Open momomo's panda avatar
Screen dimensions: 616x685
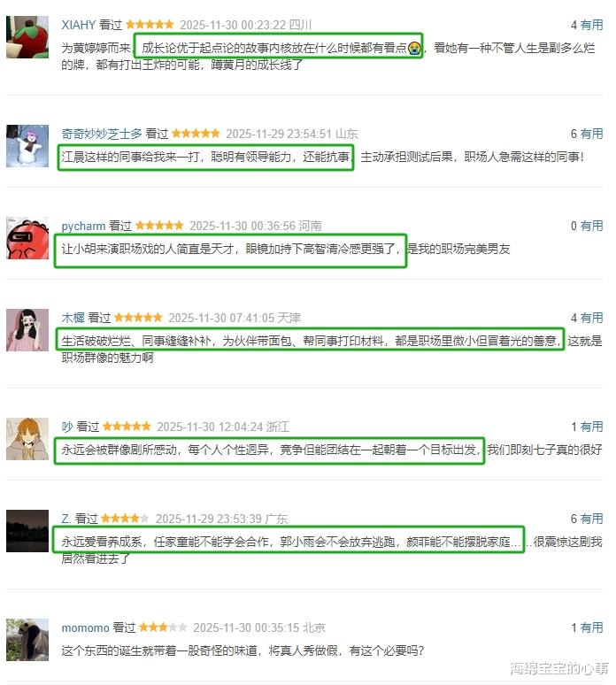(x=27, y=640)
